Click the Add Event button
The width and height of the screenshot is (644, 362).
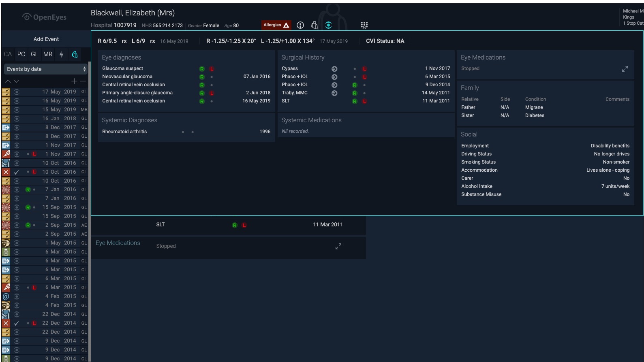pyautogui.click(x=46, y=39)
